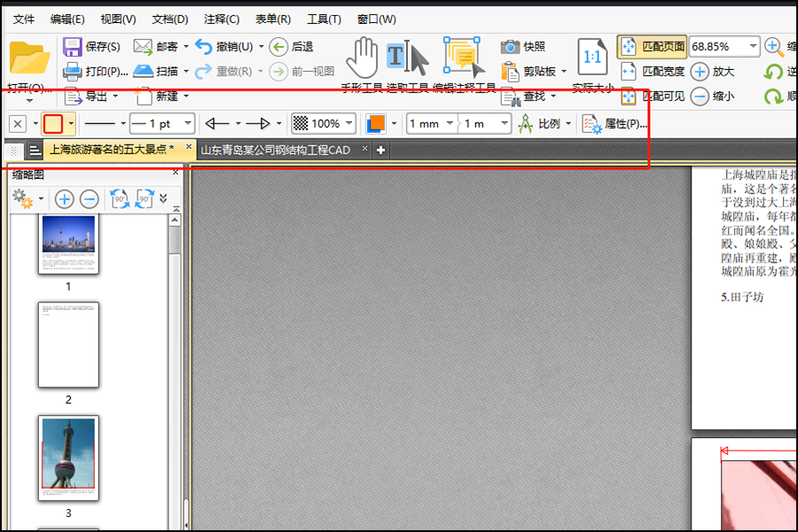The height and width of the screenshot is (532, 798).
Task: Open the 注释(C) Comments menu
Action: point(222,20)
